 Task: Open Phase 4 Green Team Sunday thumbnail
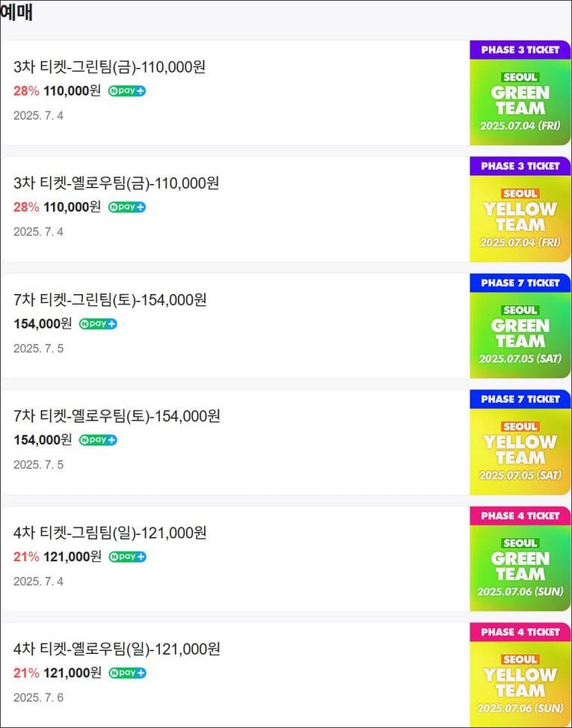click(x=520, y=559)
